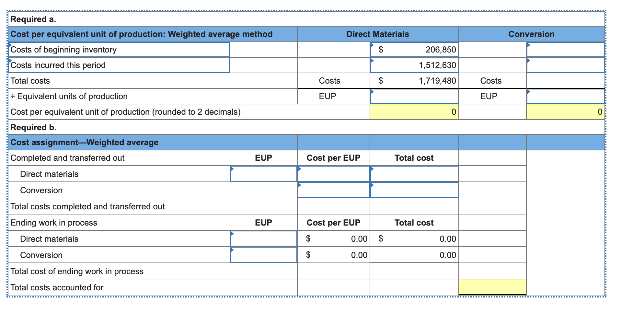Select ending WIP Direct materials total cost 0.00
The width and height of the screenshot is (644, 315).
414,239
